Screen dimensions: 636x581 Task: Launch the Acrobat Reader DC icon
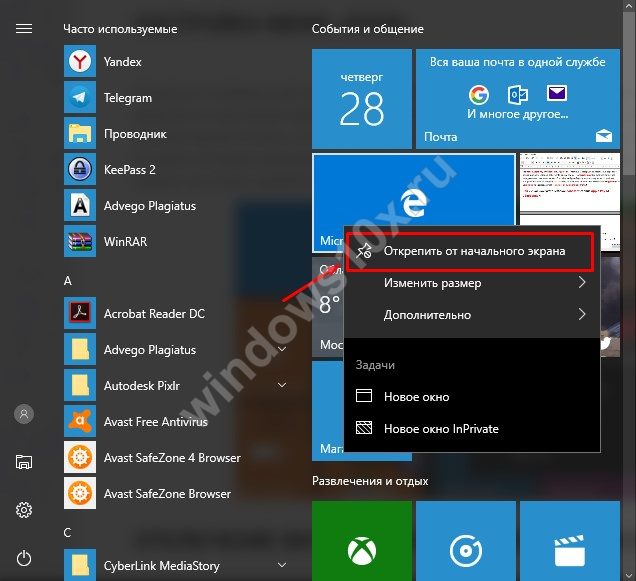tap(80, 313)
